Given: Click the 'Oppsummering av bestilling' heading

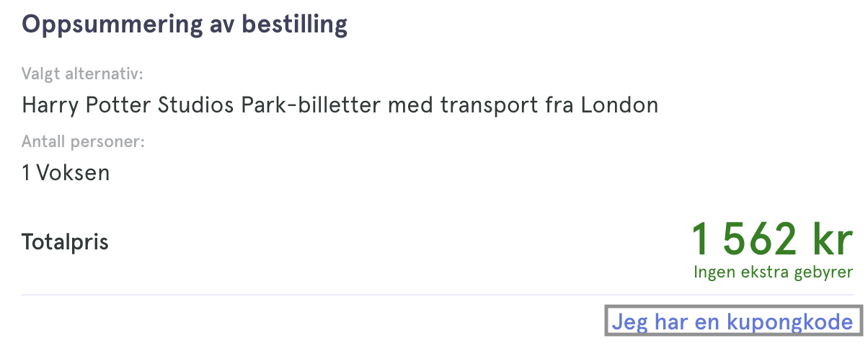Looking at the screenshot, I should pyautogui.click(x=185, y=25).
